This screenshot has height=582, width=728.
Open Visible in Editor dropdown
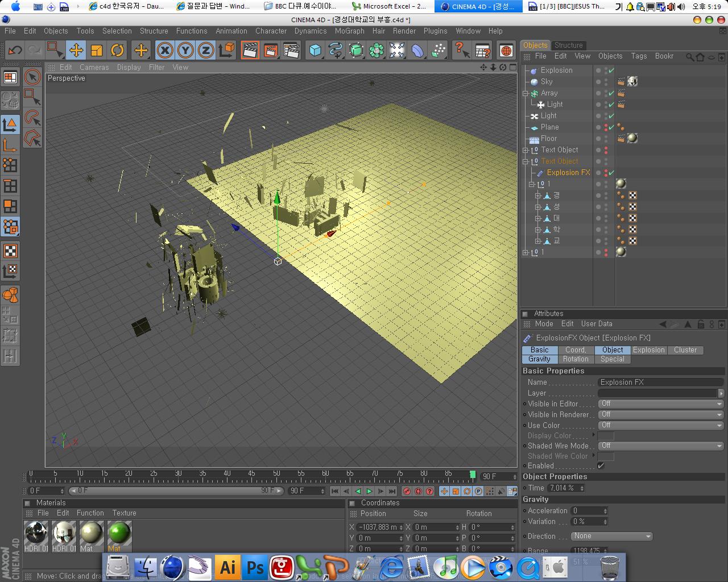(x=661, y=404)
